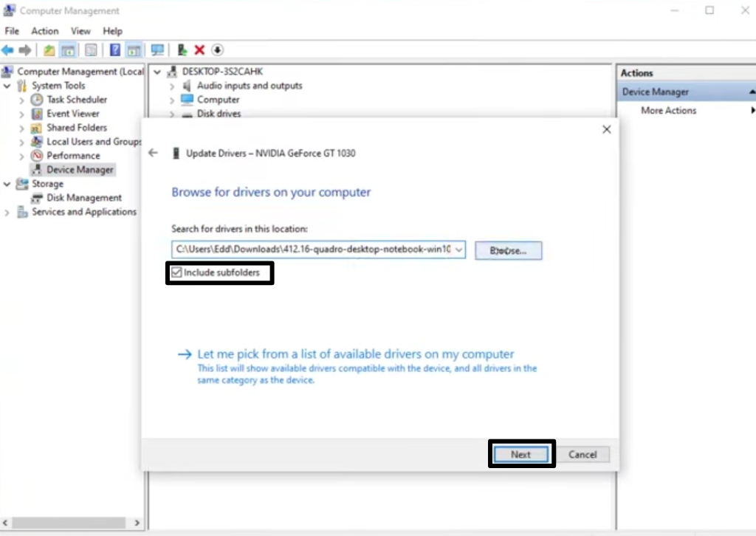Click the Next button
The height and width of the screenshot is (536, 756).
(520, 455)
